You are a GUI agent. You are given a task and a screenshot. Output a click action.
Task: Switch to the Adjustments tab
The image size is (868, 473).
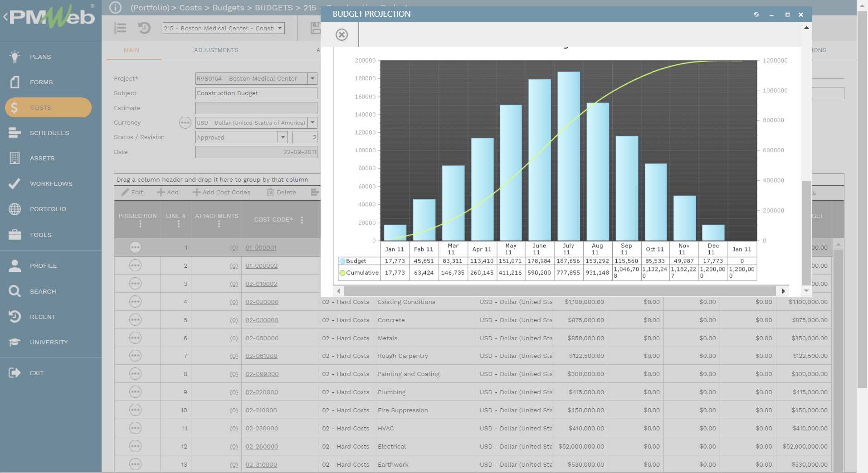(216, 50)
